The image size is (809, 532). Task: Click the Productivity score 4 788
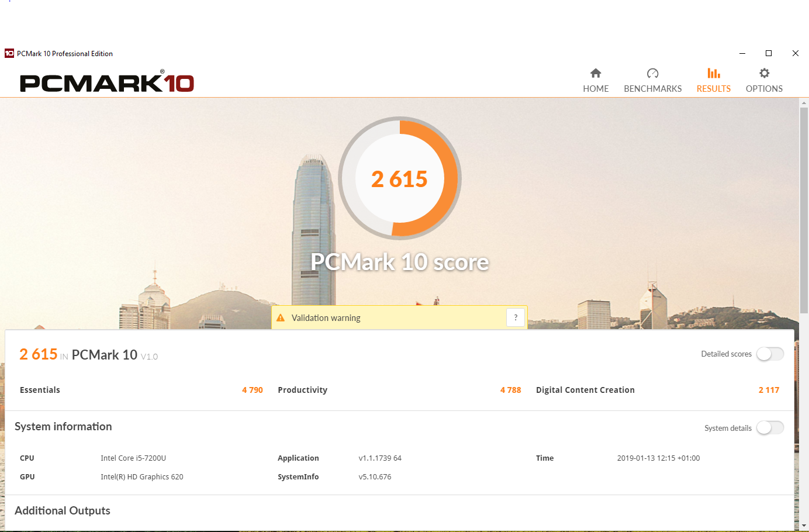(511, 390)
